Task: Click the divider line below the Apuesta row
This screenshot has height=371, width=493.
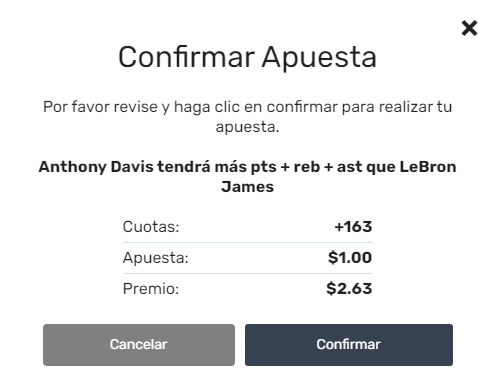Action: (x=248, y=273)
